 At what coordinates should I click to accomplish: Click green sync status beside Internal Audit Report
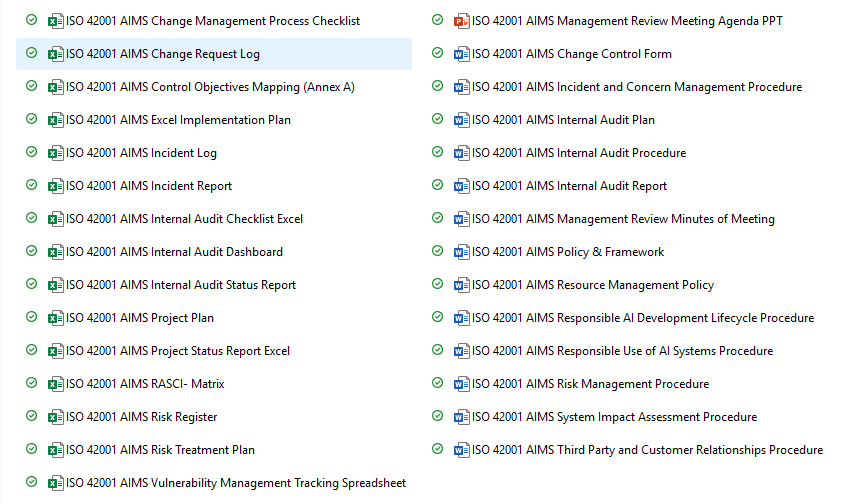tap(438, 186)
